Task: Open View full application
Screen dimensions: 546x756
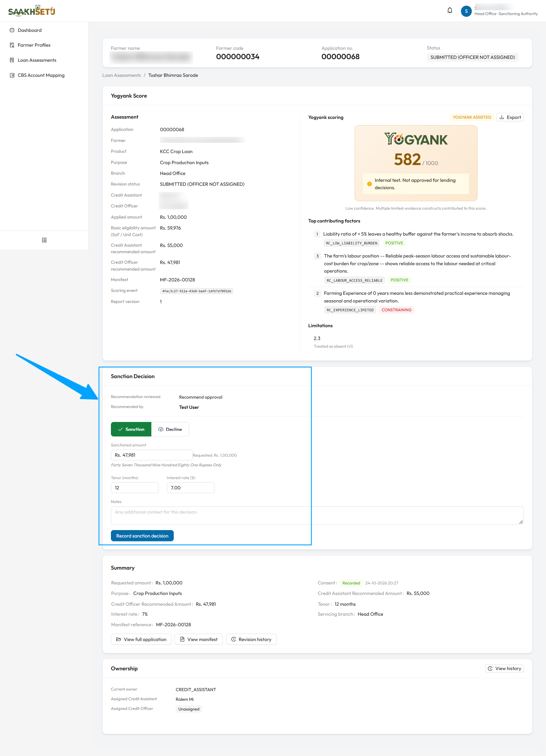Action: pyautogui.click(x=141, y=639)
